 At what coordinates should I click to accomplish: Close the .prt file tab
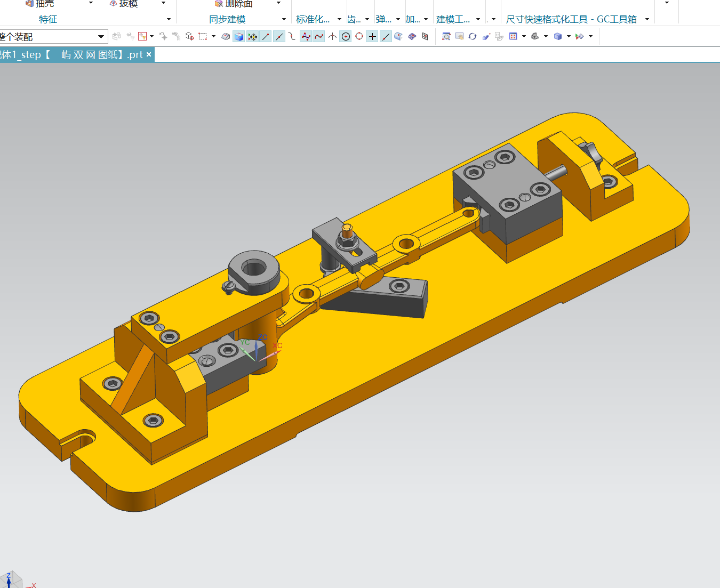(x=149, y=54)
